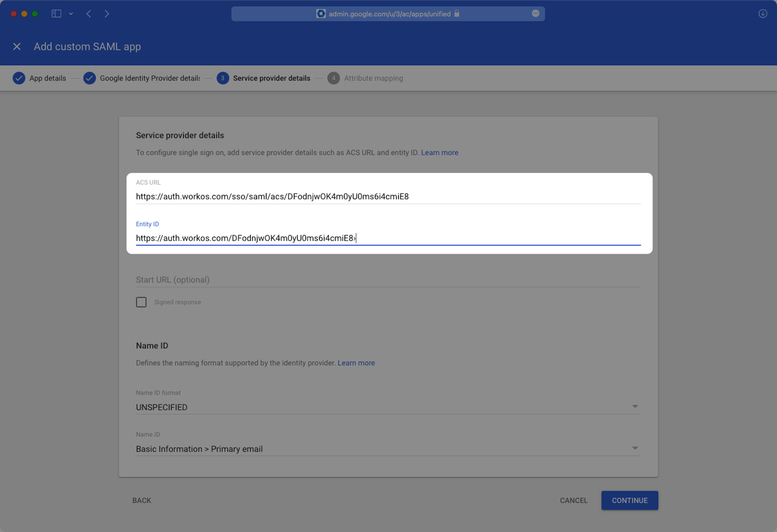This screenshot has width=777, height=532.
Task: Open the Name ID Primary email dropdown
Action: [x=388, y=449]
